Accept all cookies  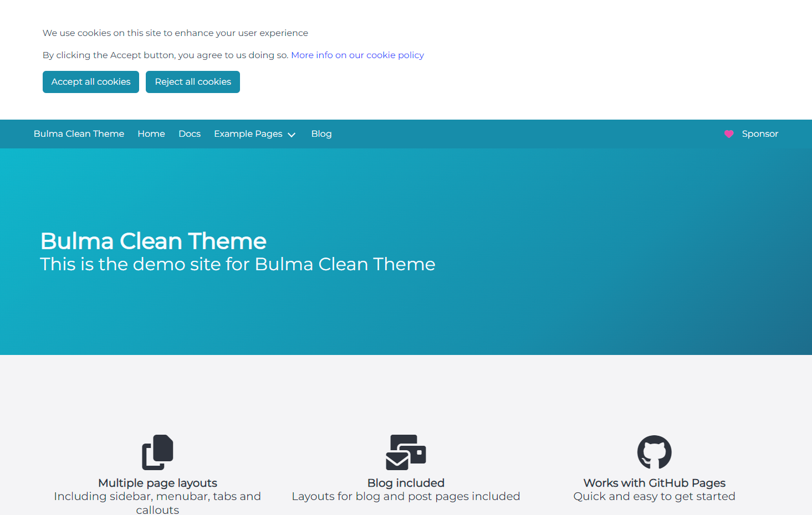point(91,82)
